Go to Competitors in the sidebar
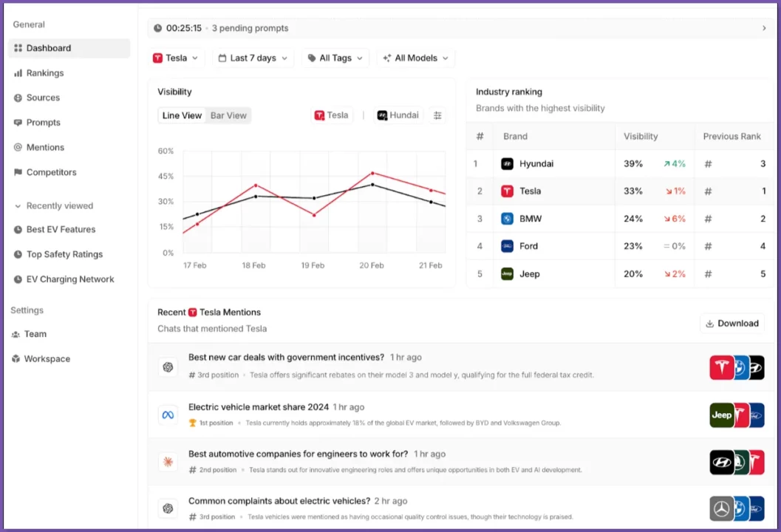781x532 pixels. [51, 172]
